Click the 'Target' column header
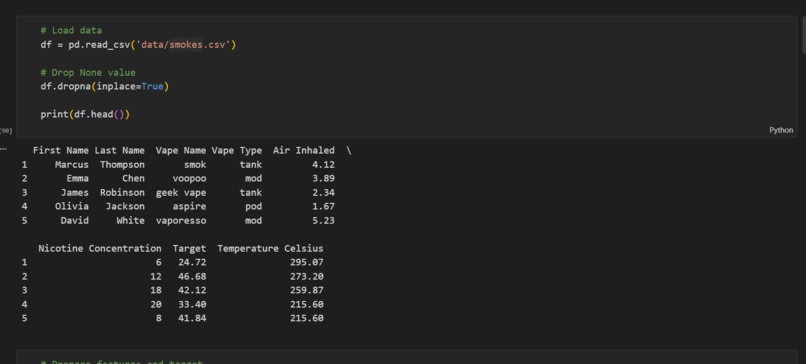Screen dimensions: 806x364 pos(189,248)
